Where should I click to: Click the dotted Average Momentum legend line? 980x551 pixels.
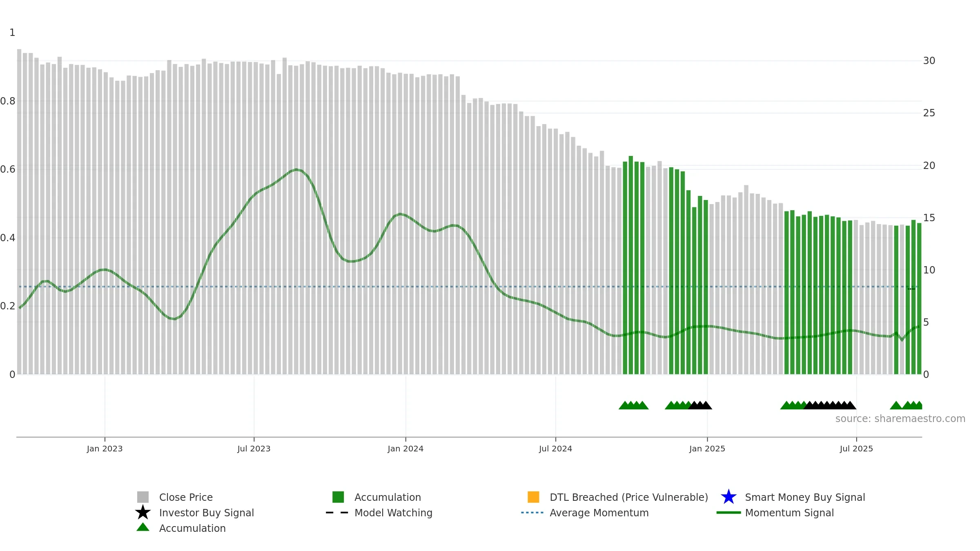[x=532, y=513]
